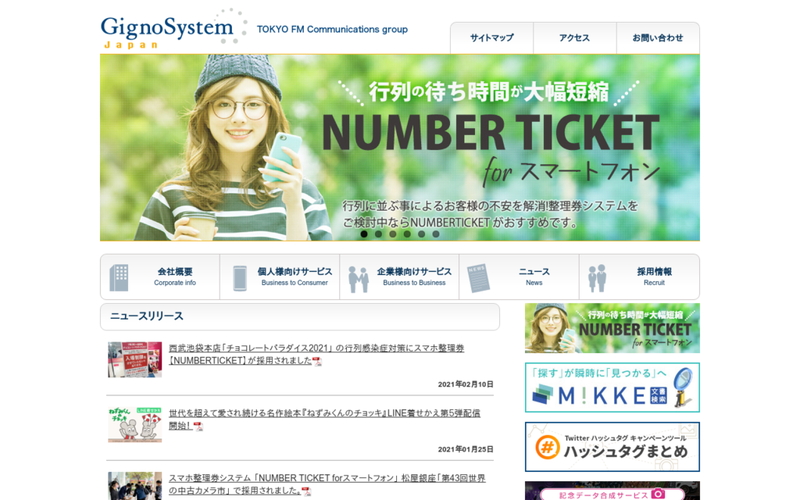
Task: Click the smartphone icon for 個人様向けサービス
Action: (240, 278)
